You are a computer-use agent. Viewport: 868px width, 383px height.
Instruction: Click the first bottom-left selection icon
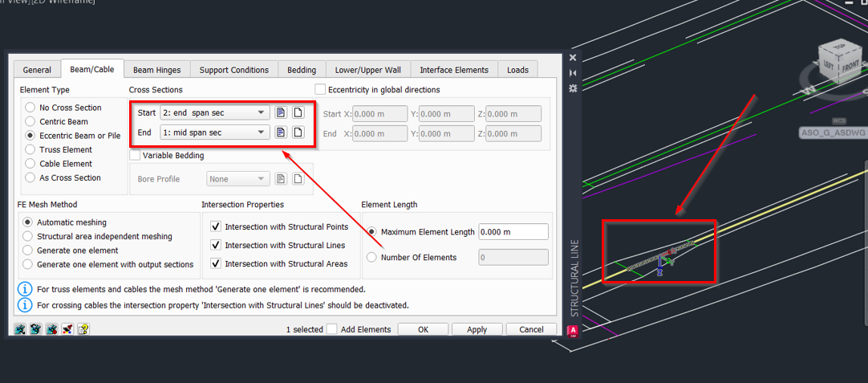tap(20, 329)
